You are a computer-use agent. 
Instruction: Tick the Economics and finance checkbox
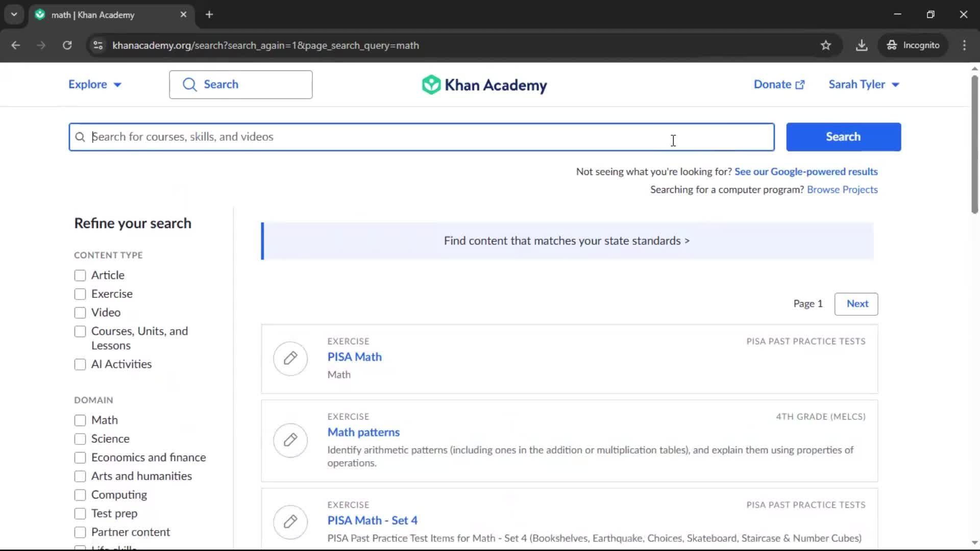tap(80, 458)
